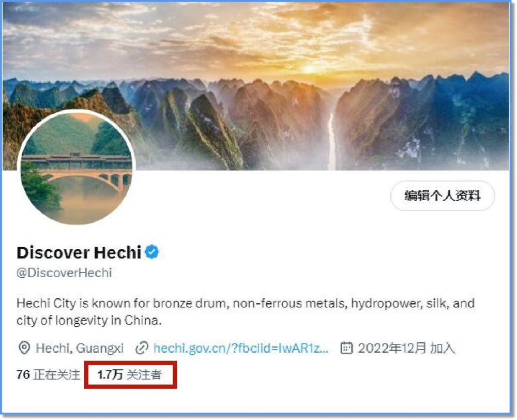
Task: Click the location pin icon
Action: tap(24, 348)
